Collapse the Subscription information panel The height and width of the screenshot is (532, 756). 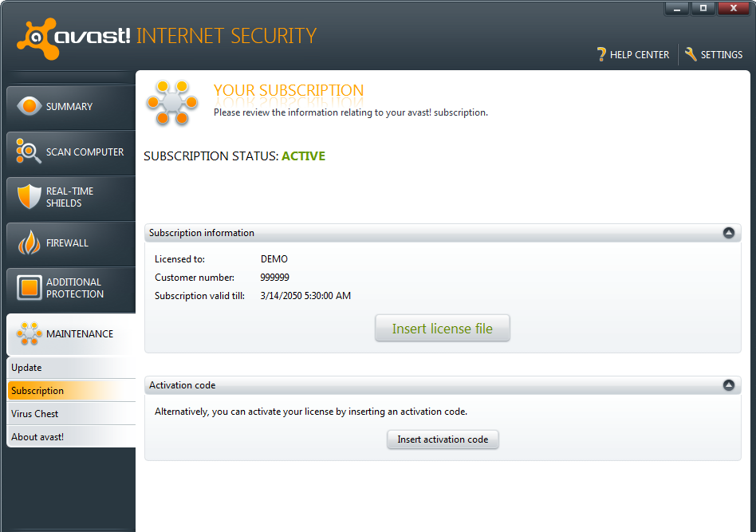tap(729, 232)
